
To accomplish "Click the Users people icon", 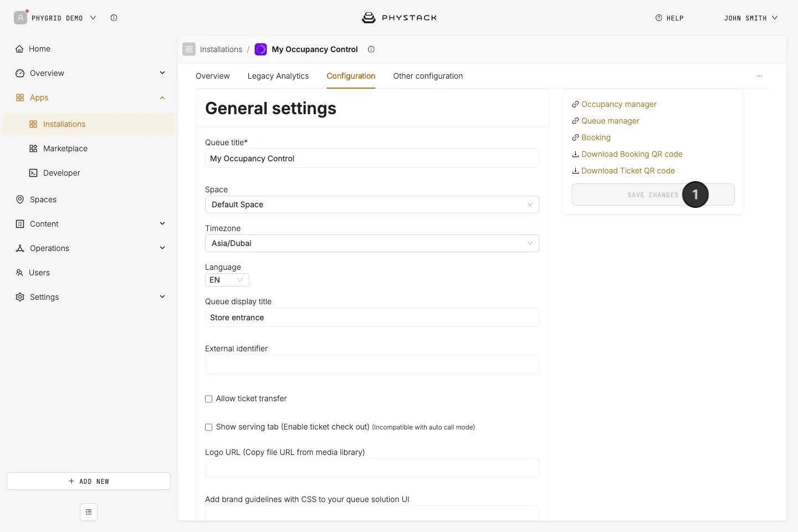I will point(19,273).
